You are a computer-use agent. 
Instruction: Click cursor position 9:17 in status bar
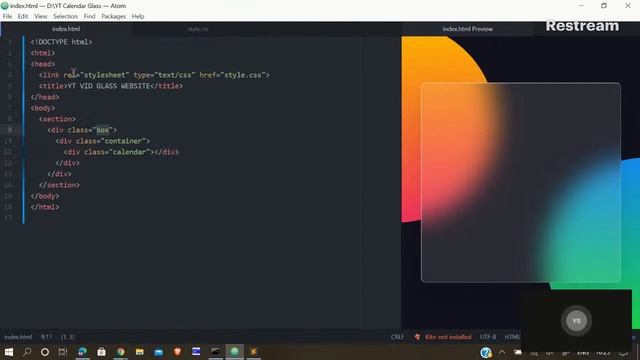pos(46,337)
